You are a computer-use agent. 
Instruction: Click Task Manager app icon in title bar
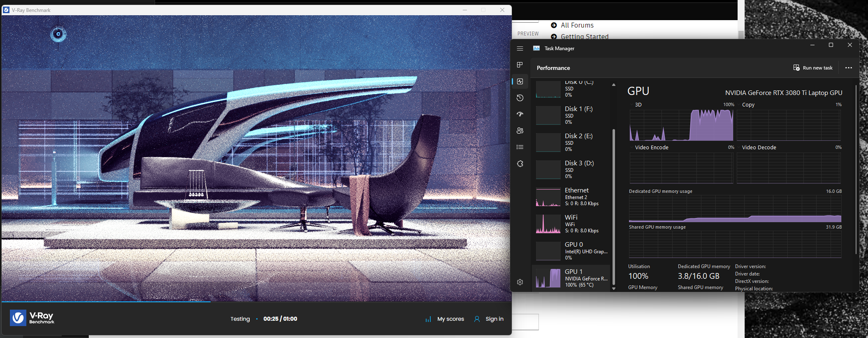click(536, 49)
